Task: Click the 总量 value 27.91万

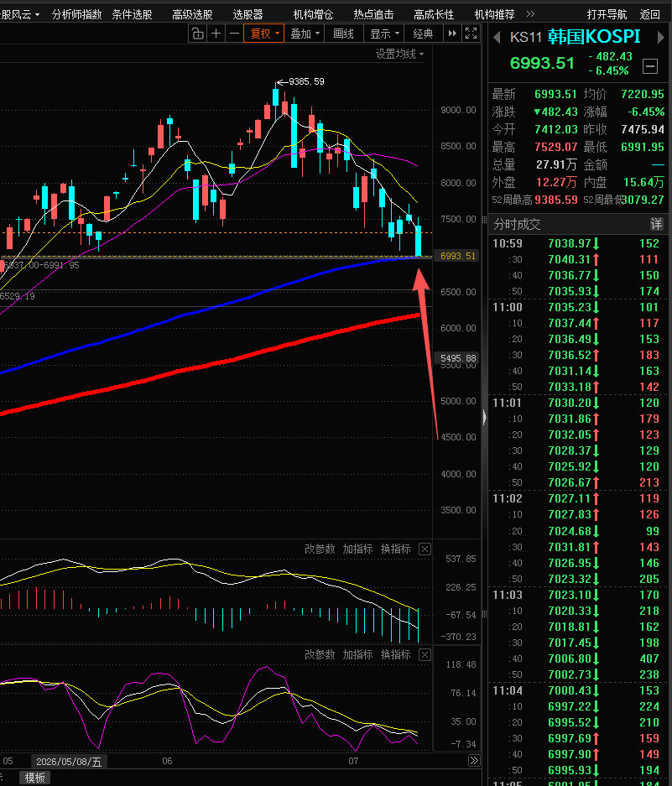Action: pos(557,164)
